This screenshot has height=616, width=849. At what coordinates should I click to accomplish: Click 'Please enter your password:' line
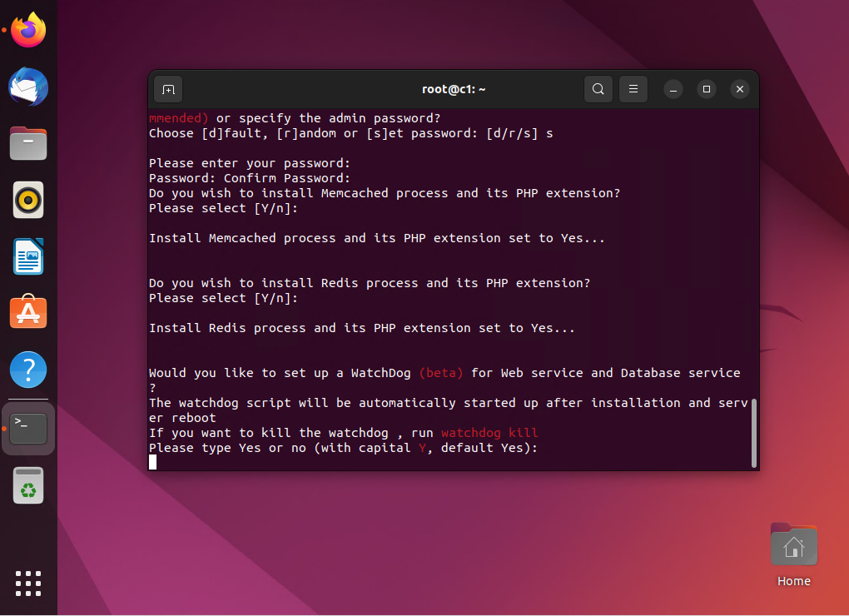coord(250,163)
